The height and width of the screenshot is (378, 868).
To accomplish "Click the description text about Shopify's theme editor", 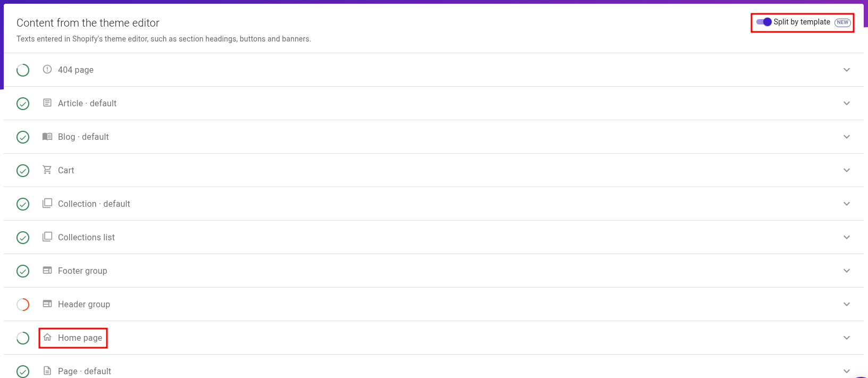I will pos(164,39).
